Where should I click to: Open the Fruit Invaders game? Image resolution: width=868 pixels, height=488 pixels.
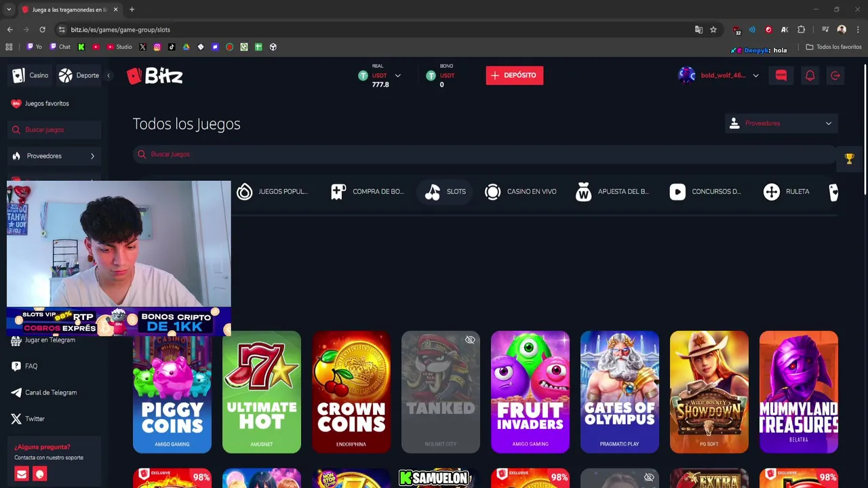(x=530, y=392)
